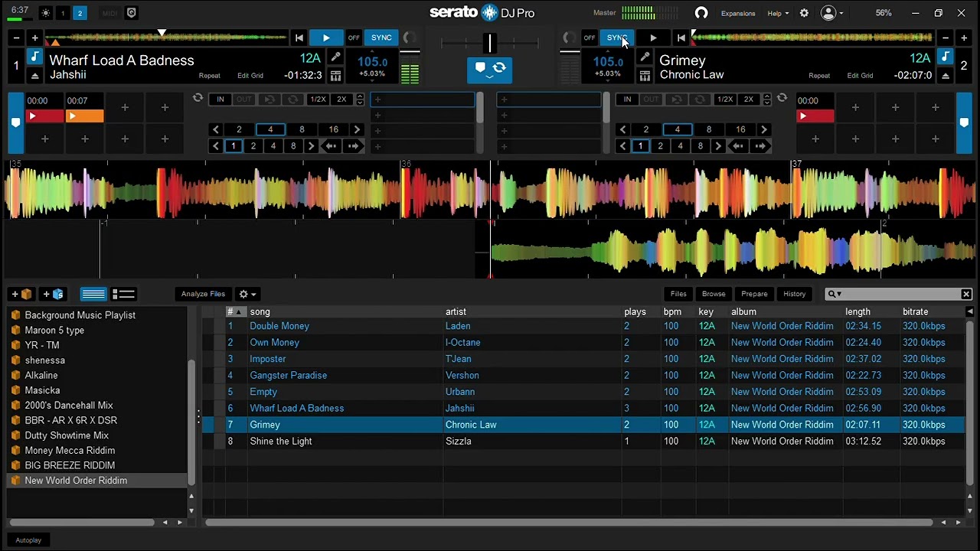Click Edit Grid on deck 2

pyautogui.click(x=860, y=76)
